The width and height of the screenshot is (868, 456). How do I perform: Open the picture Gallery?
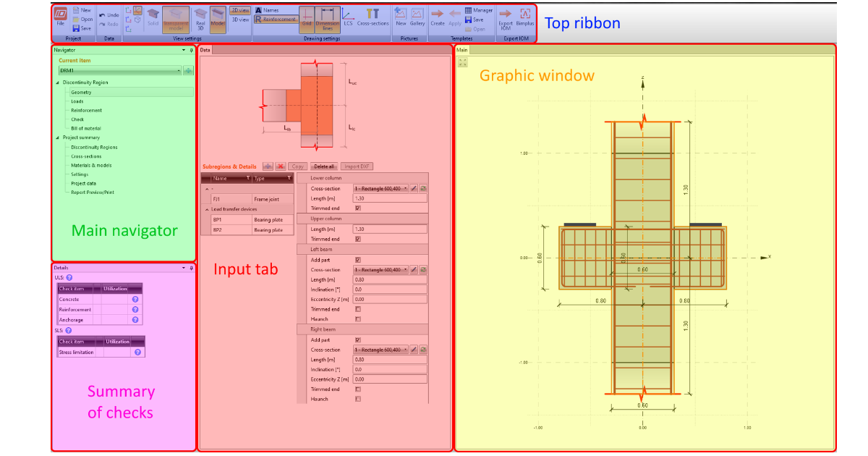418,17
